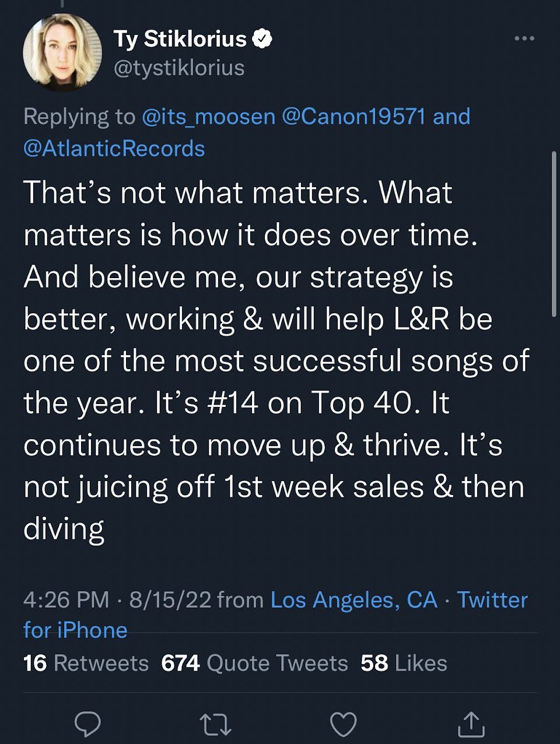Tap the Los Angeles, CA location link
Viewport: 560px width, 744px height.
point(354,599)
